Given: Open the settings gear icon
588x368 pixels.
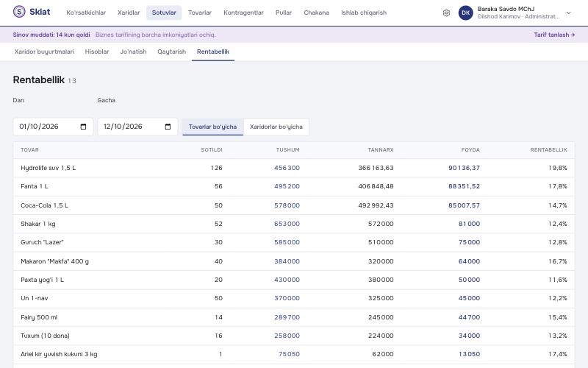Looking at the screenshot, I should coord(446,13).
